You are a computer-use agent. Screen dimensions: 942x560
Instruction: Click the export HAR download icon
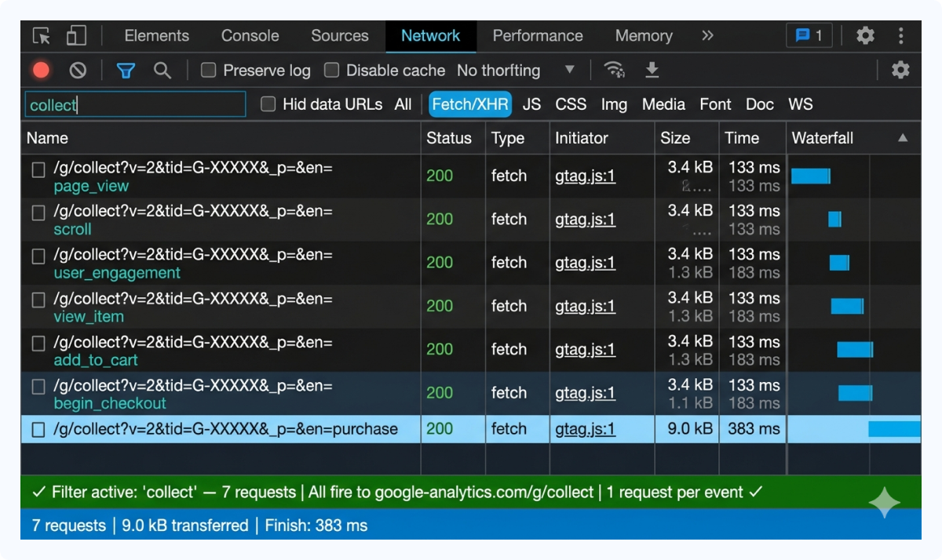(652, 71)
